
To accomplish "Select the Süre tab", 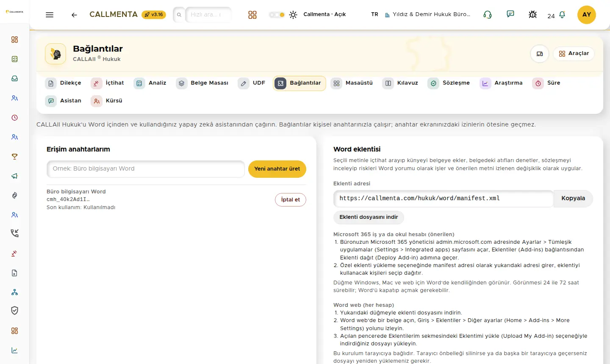I will (x=547, y=83).
